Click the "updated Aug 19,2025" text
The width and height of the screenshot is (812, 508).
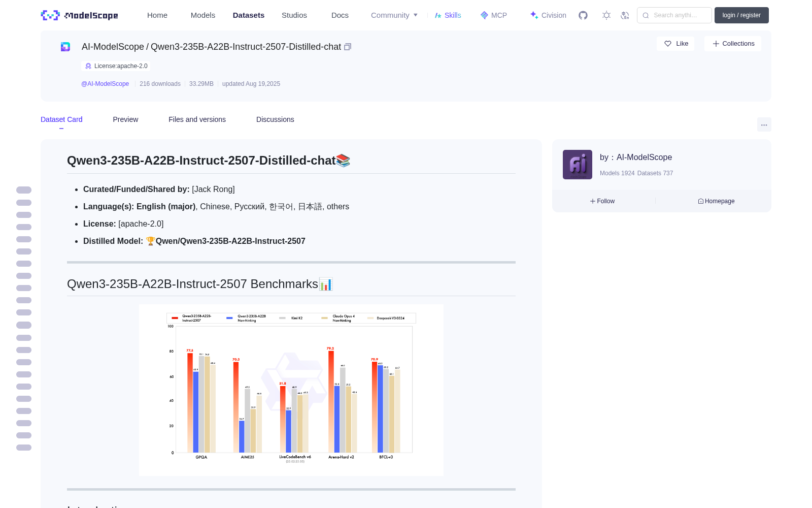click(x=251, y=84)
